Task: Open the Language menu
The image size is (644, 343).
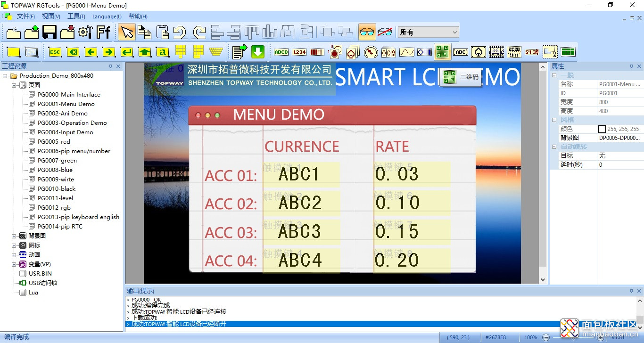Action: [x=107, y=16]
